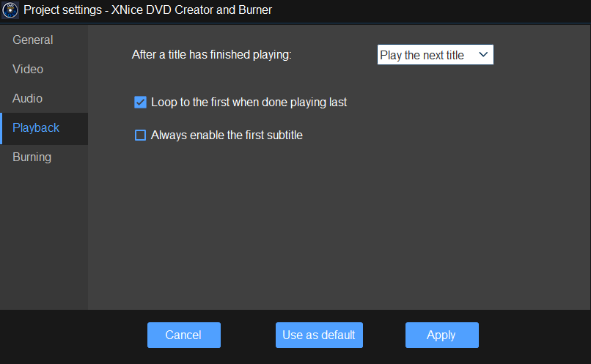Click empty sidebar area below Burning
591x364 pixels.
pyautogui.click(x=44, y=234)
